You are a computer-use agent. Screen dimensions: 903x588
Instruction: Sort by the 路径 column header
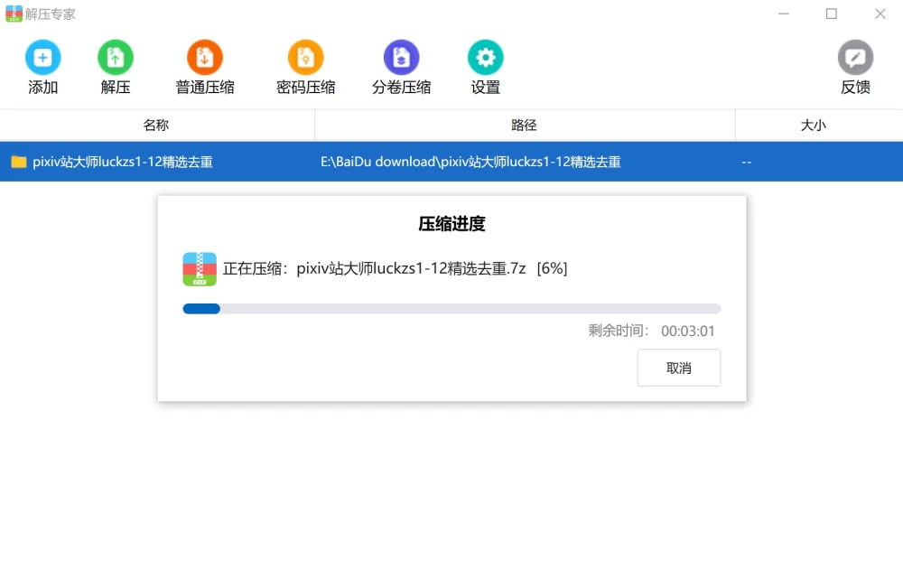pos(524,125)
